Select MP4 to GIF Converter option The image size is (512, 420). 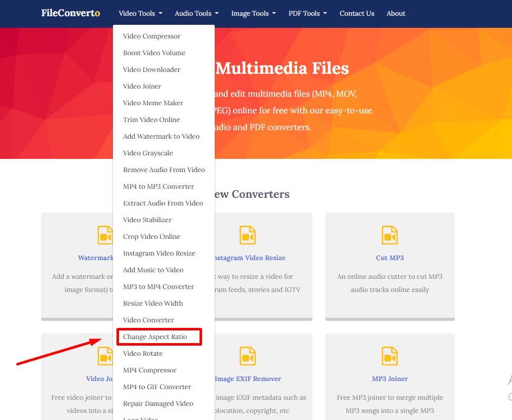click(157, 387)
